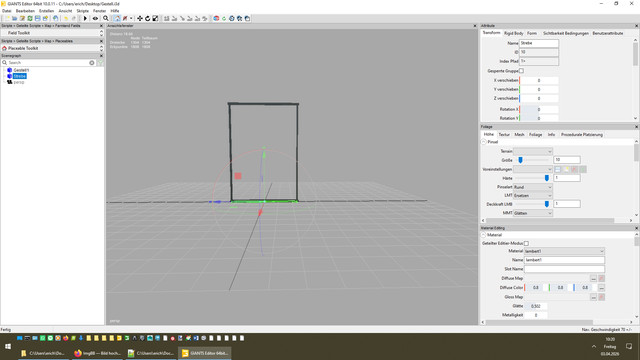Open Diffuse Color picker ellipsis button
The image size is (640, 360).
[601, 288]
